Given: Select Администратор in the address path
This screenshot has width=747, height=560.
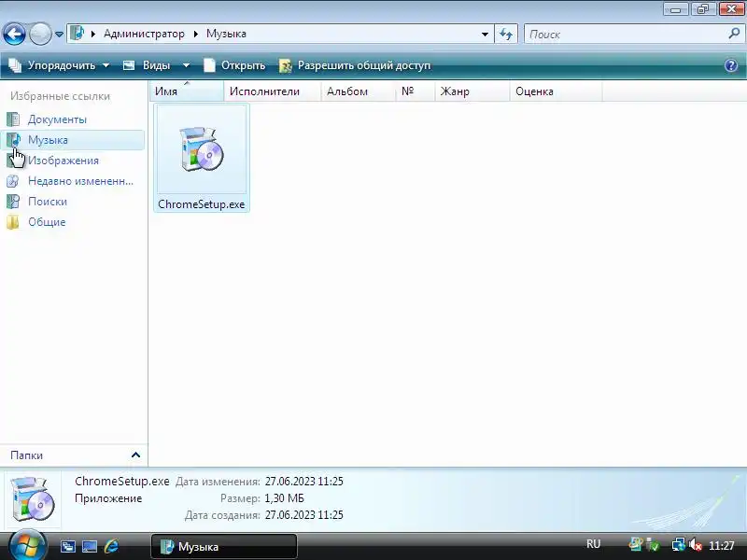Looking at the screenshot, I should point(144,34).
